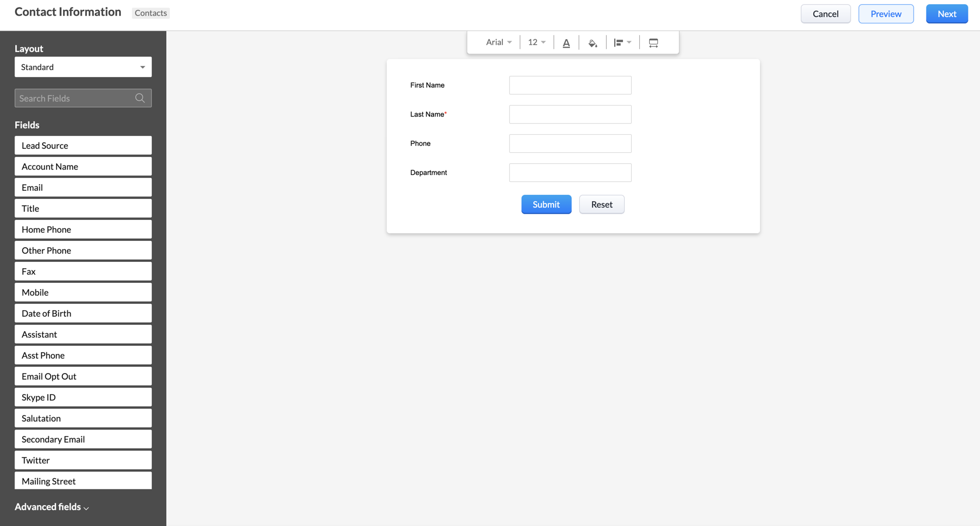The height and width of the screenshot is (526, 980).
Task: Select the Secondary Email field
Action: click(83, 439)
